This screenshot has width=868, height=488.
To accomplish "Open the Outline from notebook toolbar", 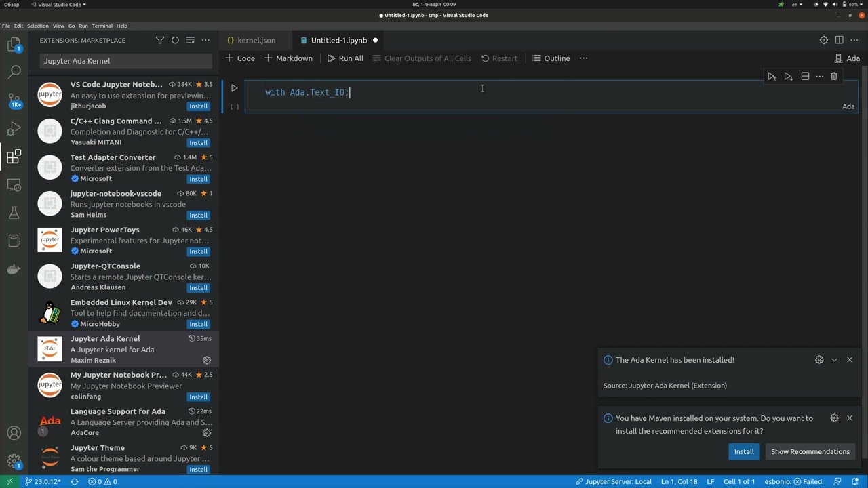I will tap(551, 58).
